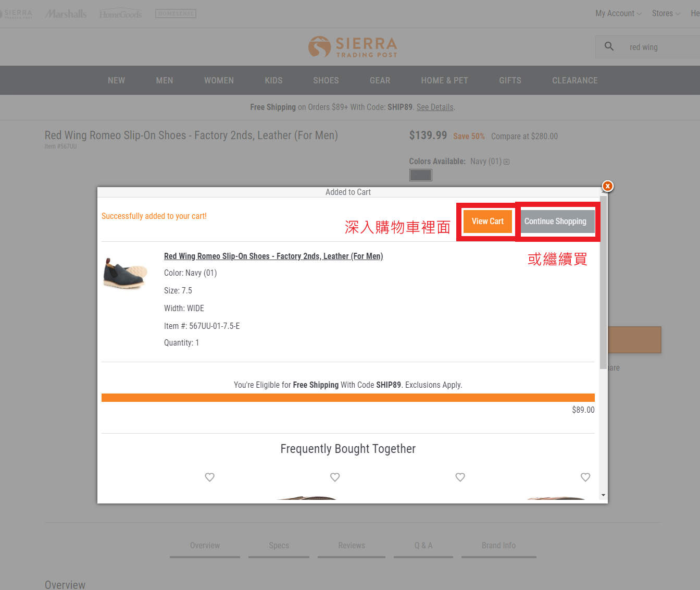Open the CLEARANCE navigation menu
The height and width of the screenshot is (590, 700).
pos(574,80)
